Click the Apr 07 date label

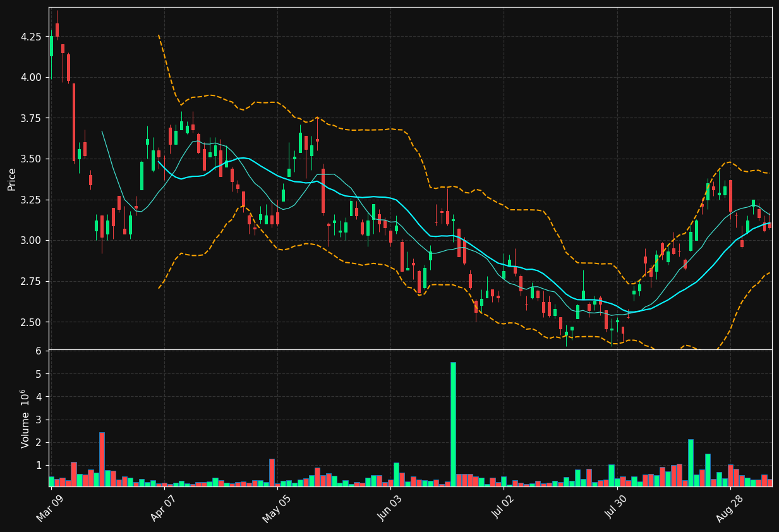click(x=163, y=507)
